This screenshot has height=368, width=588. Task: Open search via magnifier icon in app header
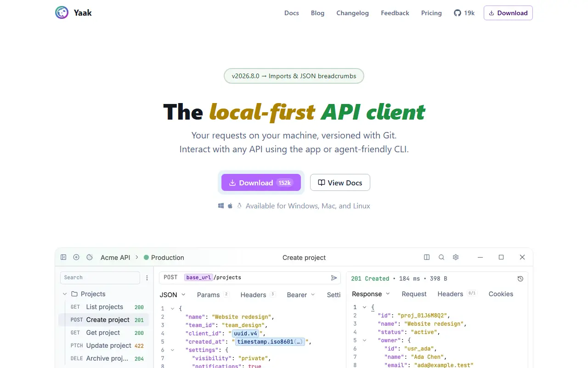pyautogui.click(x=441, y=258)
